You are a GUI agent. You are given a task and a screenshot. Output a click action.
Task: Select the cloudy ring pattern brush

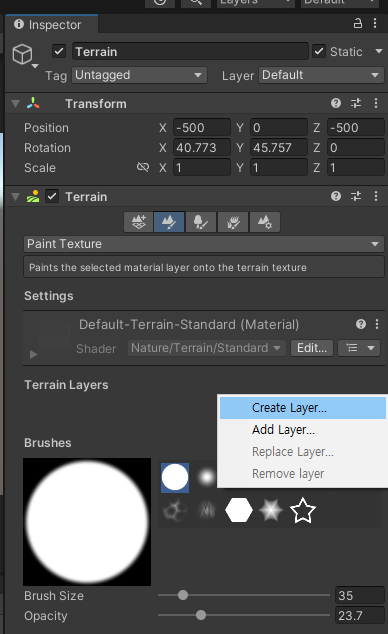click(175, 510)
